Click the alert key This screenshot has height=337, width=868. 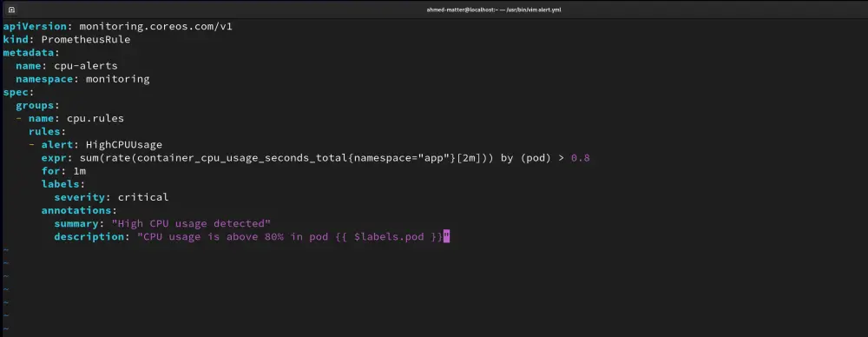tap(57, 145)
